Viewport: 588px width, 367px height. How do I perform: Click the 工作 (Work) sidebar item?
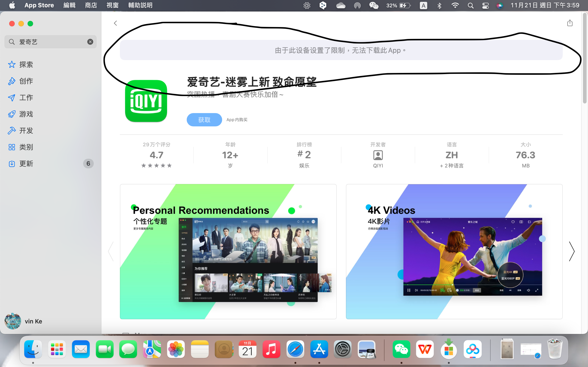click(x=26, y=97)
